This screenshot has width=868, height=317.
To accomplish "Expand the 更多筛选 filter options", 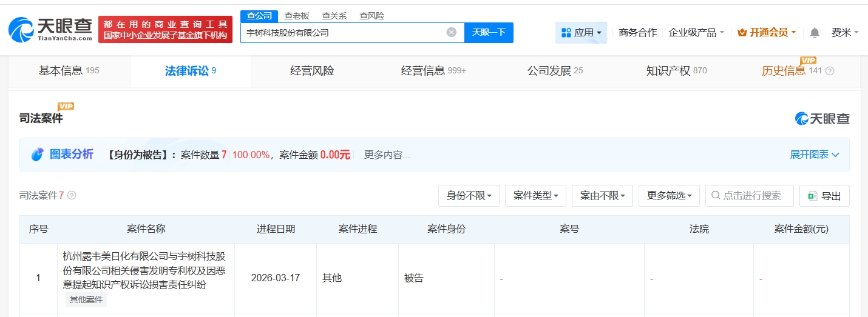I will point(669,196).
